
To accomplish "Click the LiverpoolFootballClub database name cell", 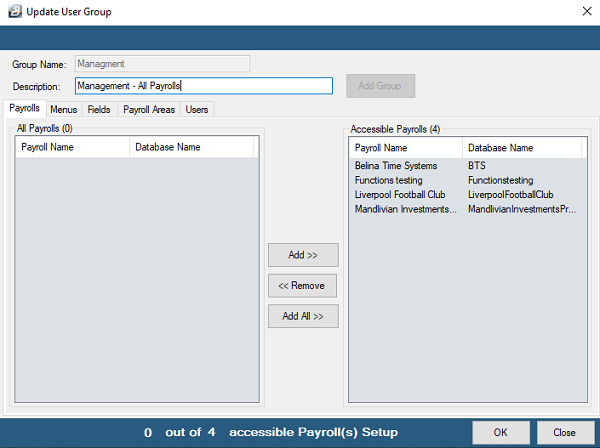I will pyautogui.click(x=511, y=195).
